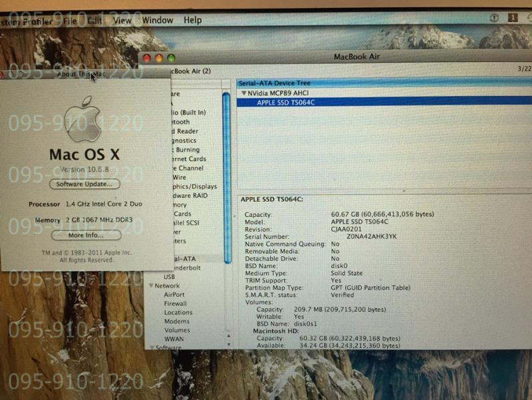This screenshot has height=400, width=532.
Task: Select Modems in the sidebar
Action: 177,321
